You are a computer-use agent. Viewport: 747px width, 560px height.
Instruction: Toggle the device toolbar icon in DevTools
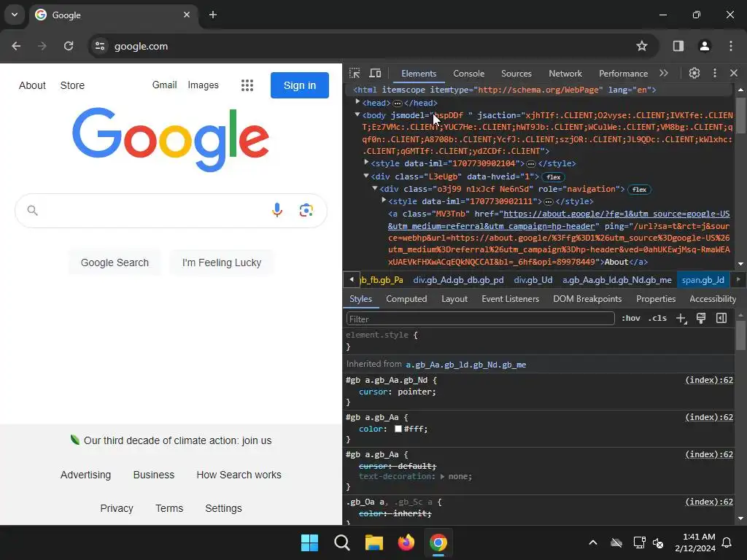[376, 74]
